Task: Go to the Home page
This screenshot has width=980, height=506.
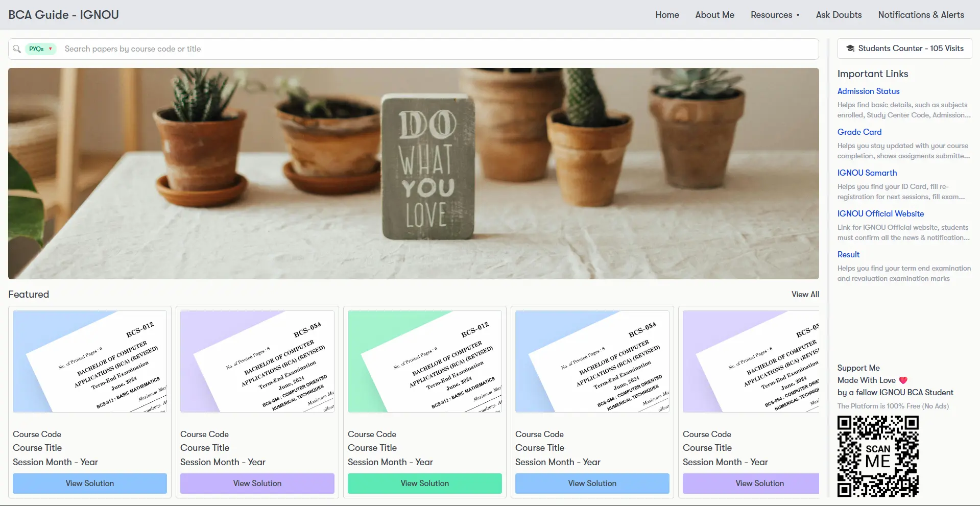Action: (667, 15)
